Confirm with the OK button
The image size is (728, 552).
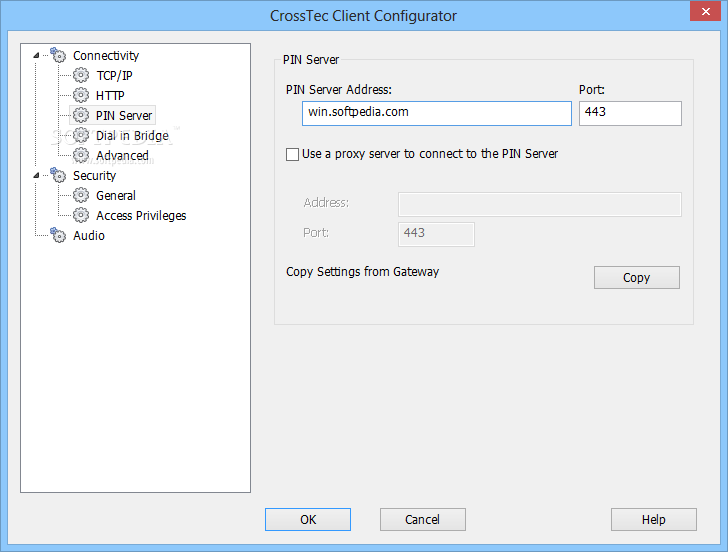coord(308,519)
